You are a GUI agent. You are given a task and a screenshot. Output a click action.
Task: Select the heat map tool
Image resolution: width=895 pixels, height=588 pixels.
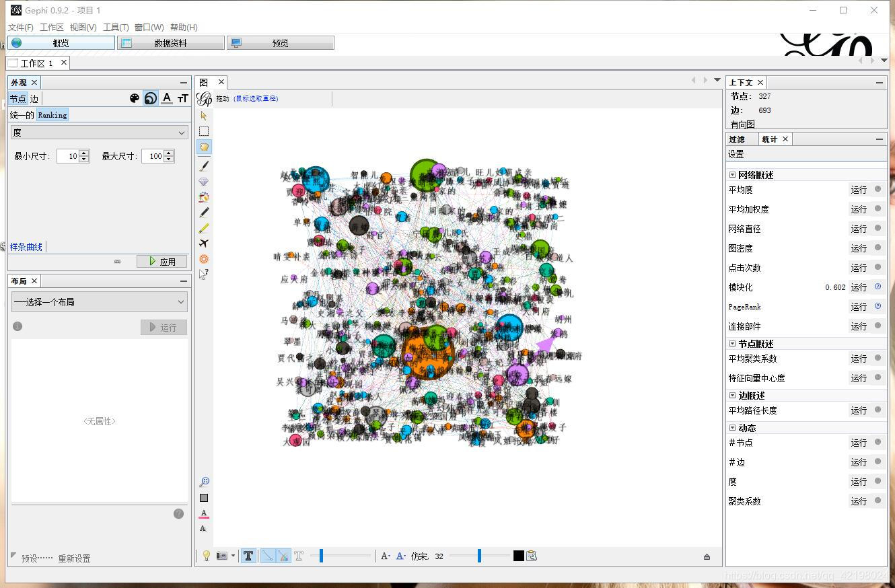click(204, 259)
